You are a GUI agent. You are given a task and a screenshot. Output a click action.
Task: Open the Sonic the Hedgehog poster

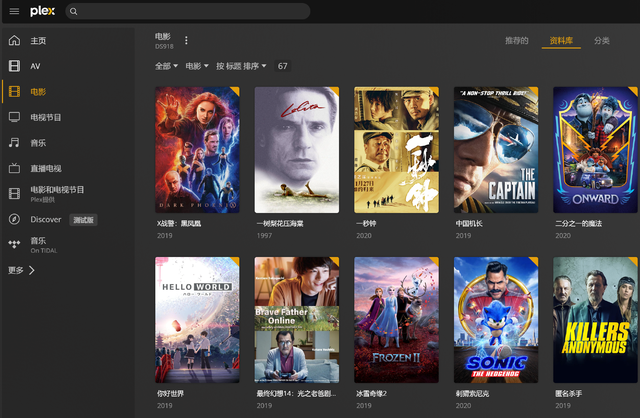(496, 320)
